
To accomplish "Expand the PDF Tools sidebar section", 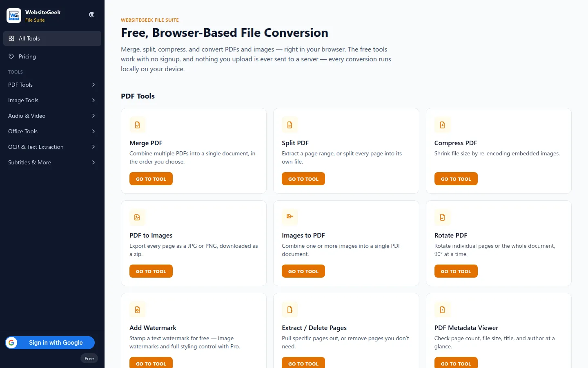I will pyautogui.click(x=52, y=85).
